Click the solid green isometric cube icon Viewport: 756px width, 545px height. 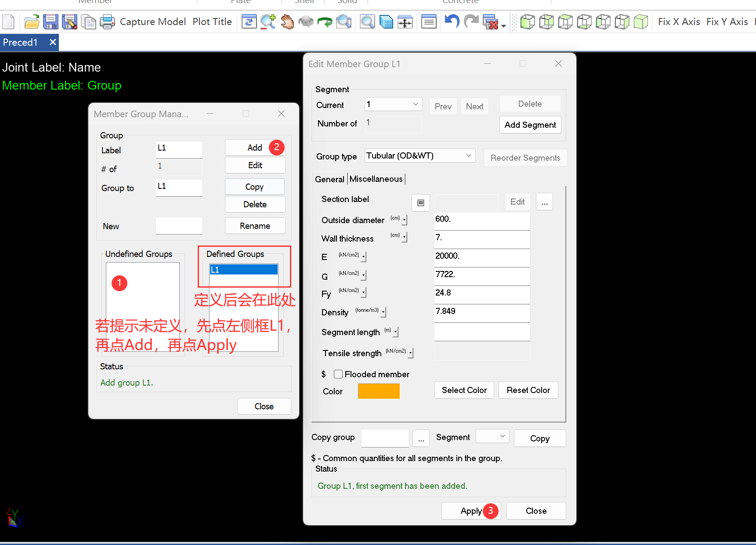point(641,22)
